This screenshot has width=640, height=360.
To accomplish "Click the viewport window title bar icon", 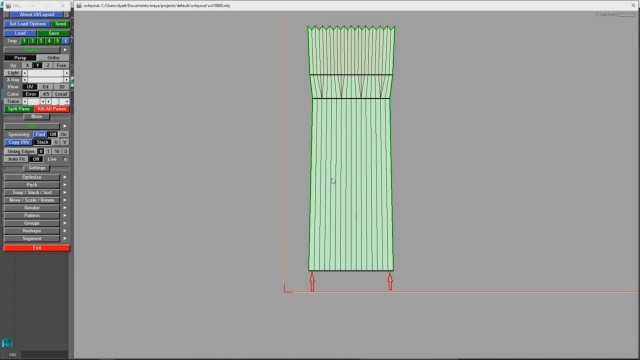I will [x=79, y=6].
